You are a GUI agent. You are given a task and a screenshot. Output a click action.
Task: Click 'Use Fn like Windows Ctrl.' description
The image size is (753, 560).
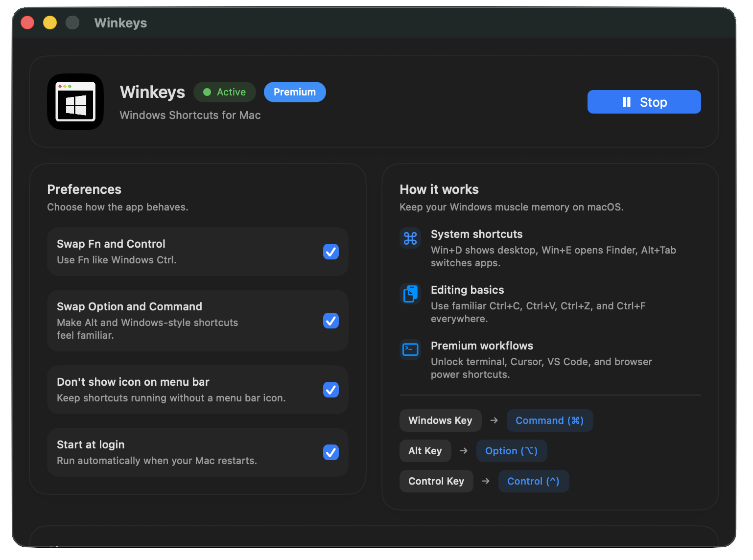coord(117,260)
